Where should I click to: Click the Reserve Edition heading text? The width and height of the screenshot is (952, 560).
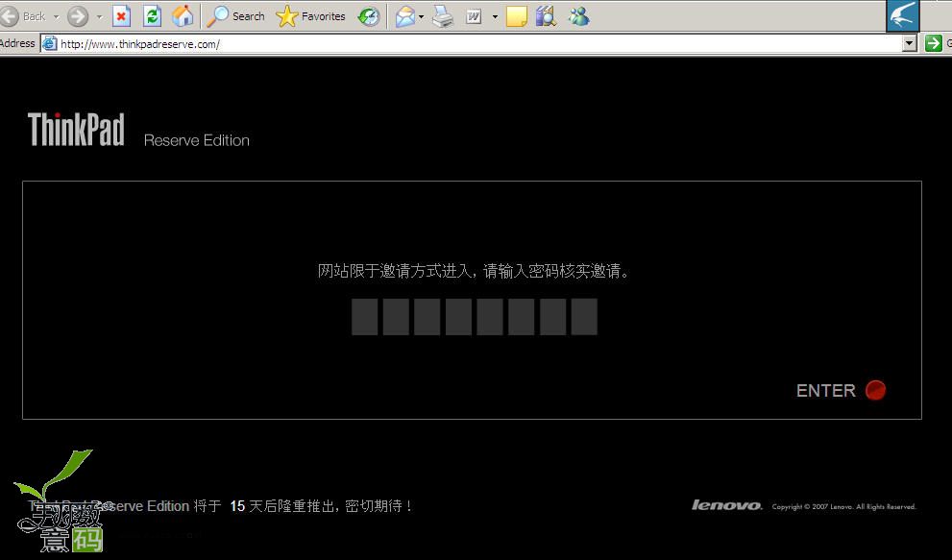click(197, 140)
